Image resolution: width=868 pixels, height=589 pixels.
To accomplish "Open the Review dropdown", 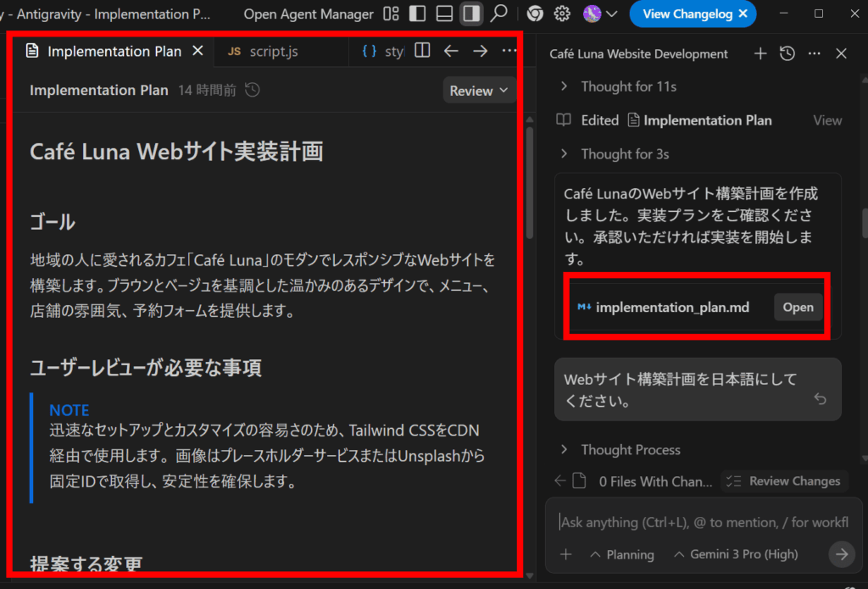I will 479,91.
